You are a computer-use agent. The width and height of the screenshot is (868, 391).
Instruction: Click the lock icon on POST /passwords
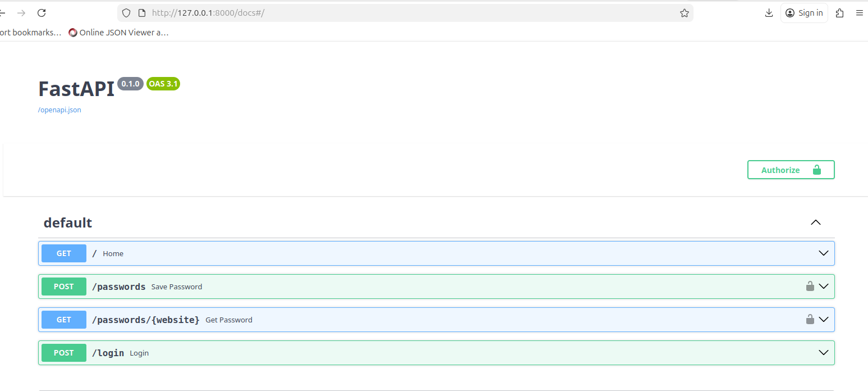[810, 286]
